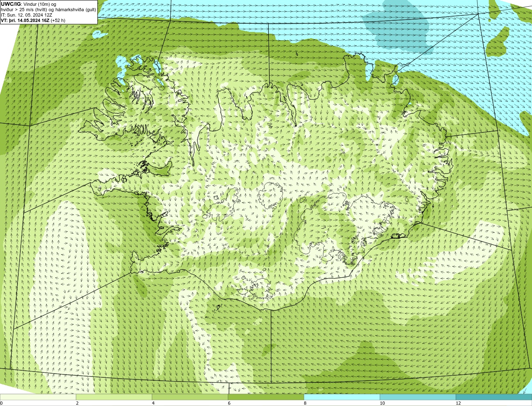
Task: Click the dark green 6–8 color bar segment
Action: 266,397
